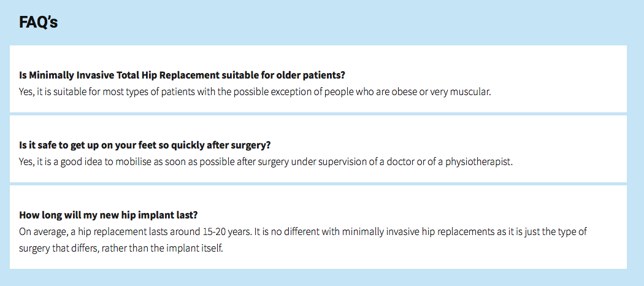
Task: Click the text line 'surgery that differs, rather than the implant itself'
Action: pos(121,248)
